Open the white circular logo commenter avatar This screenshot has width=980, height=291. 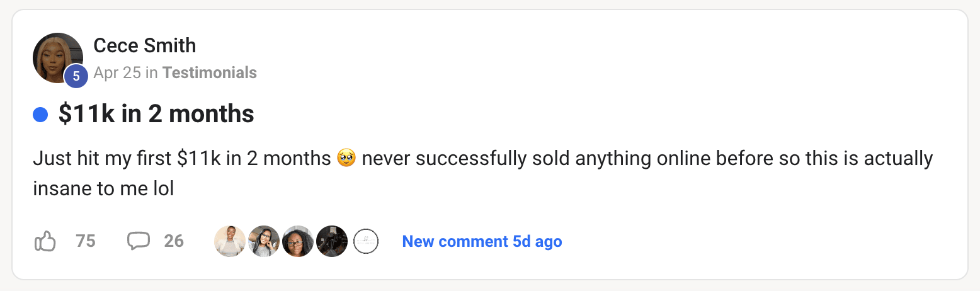coord(366,241)
